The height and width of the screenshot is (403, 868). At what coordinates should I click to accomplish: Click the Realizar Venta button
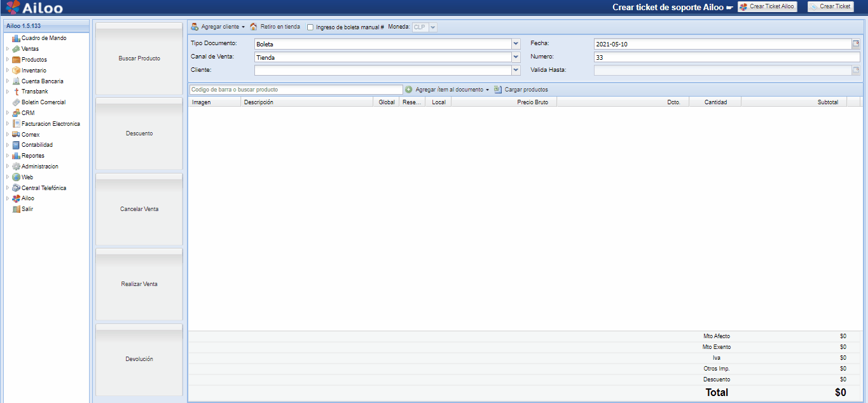coord(139,284)
